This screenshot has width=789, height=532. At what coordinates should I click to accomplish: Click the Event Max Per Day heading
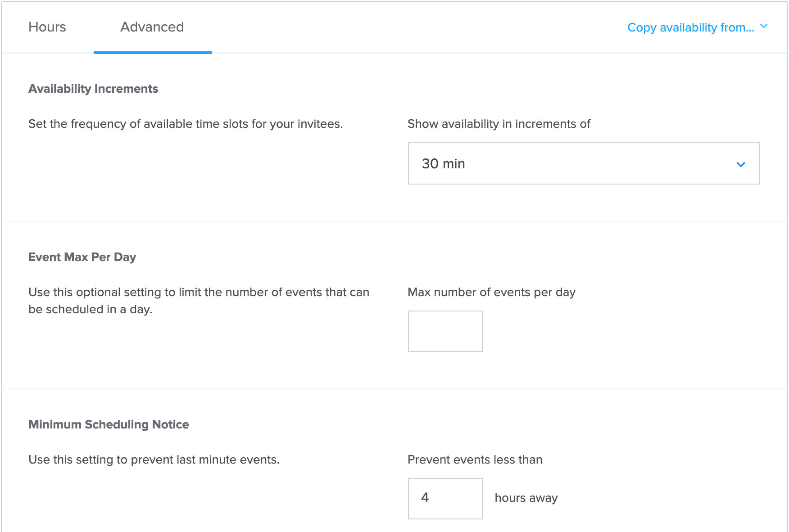pos(82,257)
